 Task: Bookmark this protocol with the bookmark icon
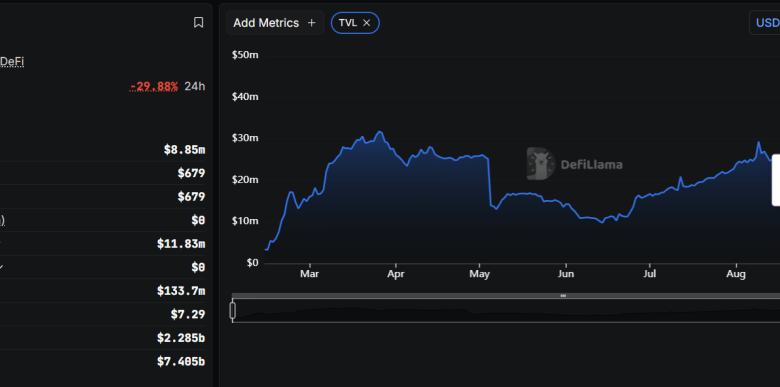(x=198, y=22)
